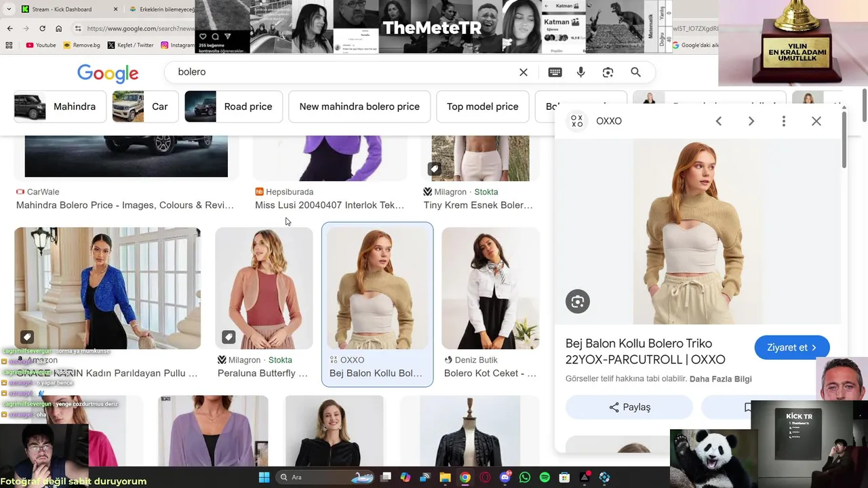
Task: Click the Paylaş share button
Action: (629, 407)
